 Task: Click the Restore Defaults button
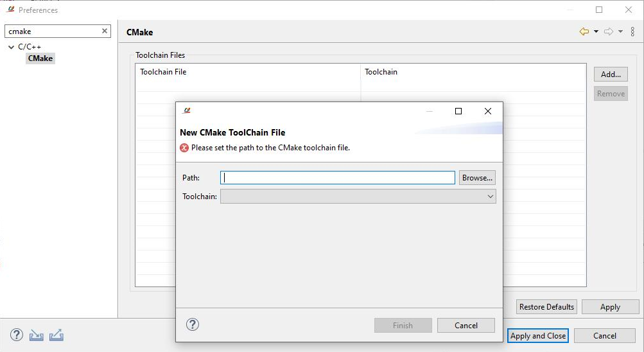pyautogui.click(x=546, y=307)
